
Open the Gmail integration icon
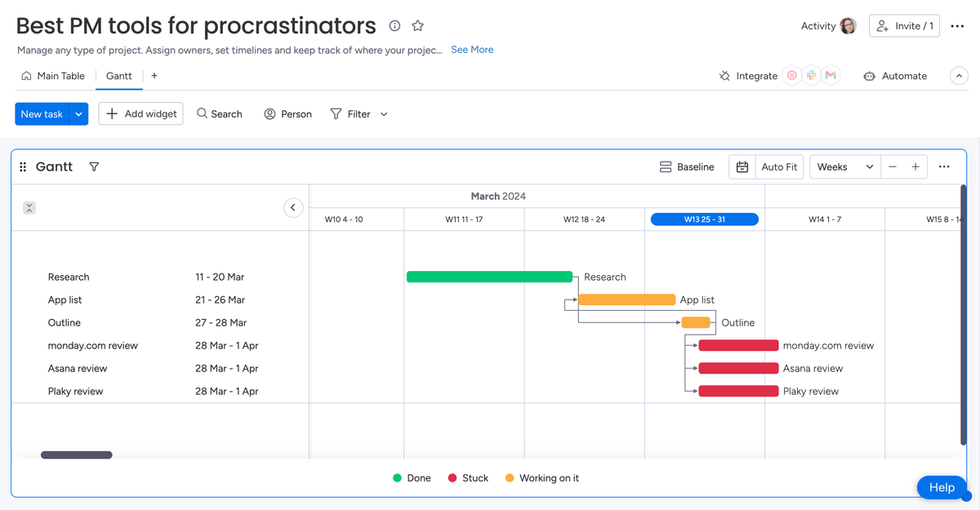831,75
